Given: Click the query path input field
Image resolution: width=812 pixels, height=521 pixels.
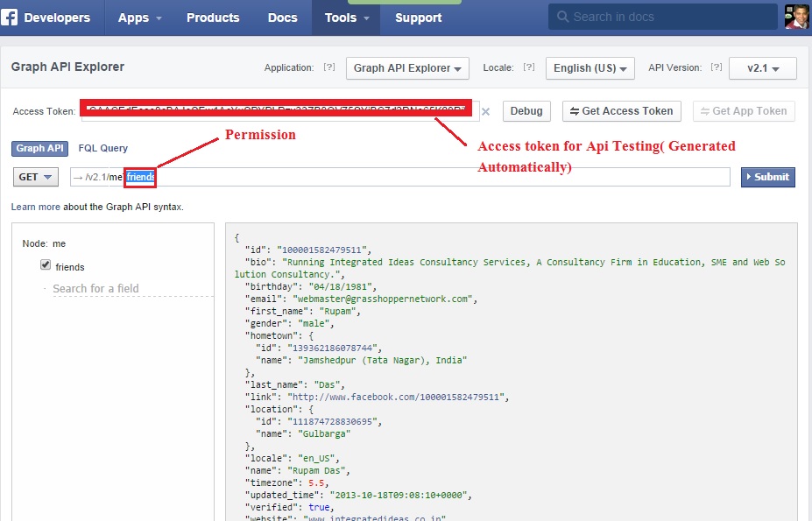Looking at the screenshot, I should [399, 177].
